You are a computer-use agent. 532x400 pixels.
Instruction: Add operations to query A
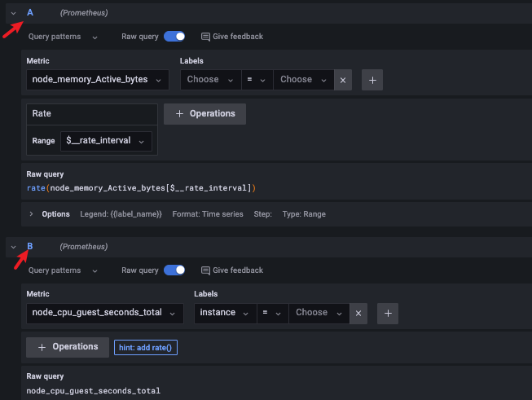(205, 114)
